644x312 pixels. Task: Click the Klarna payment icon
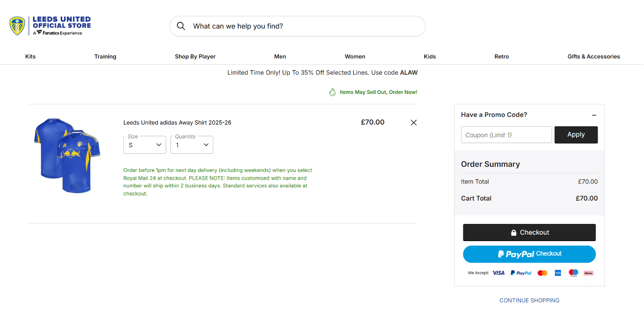point(588,272)
